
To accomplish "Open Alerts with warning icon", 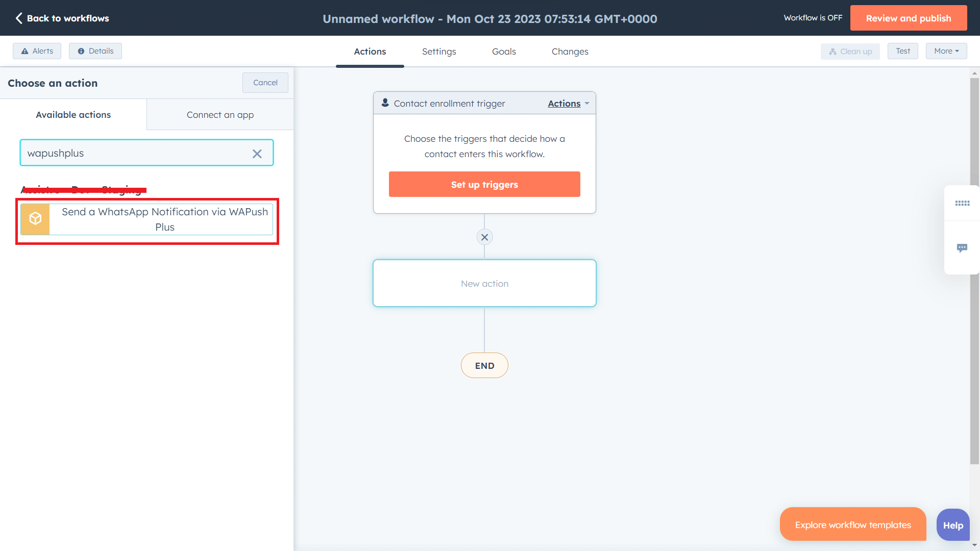I will coord(37,51).
